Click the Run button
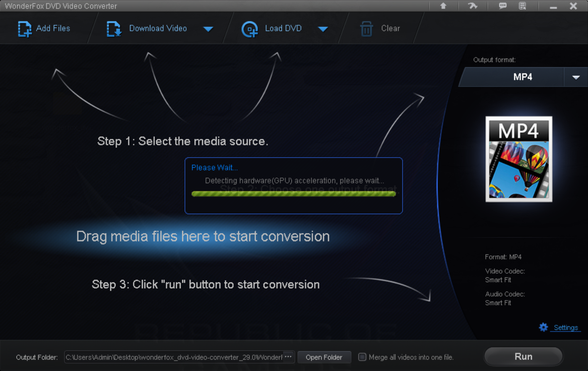This screenshot has width=588, height=371. pos(523,357)
